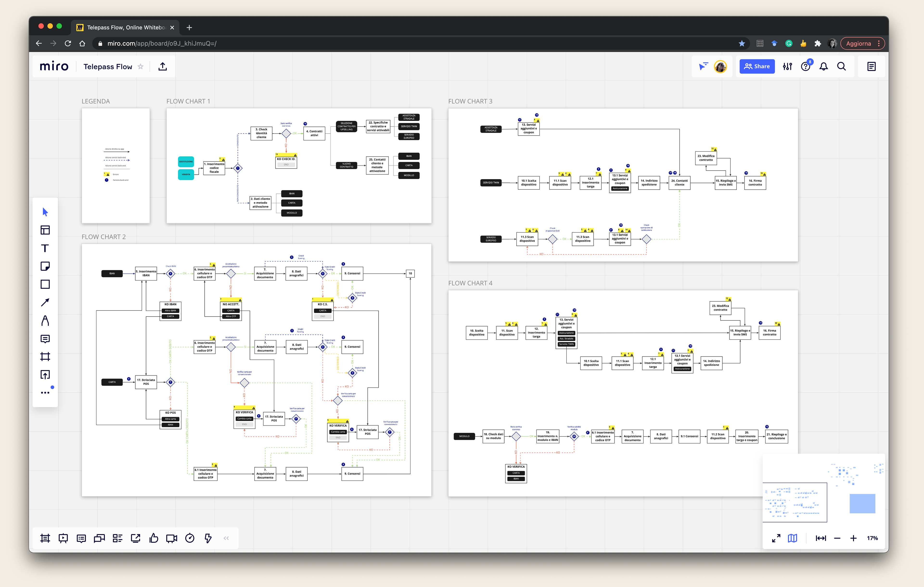Click the Aggiorna update button
The height and width of the screenshot is (587, 924).
863,43
